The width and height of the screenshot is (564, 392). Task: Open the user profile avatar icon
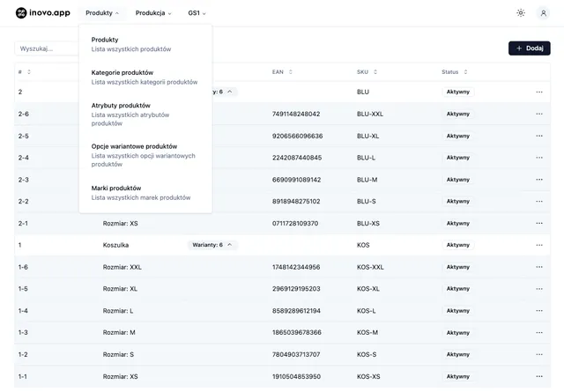coord(543,13)
